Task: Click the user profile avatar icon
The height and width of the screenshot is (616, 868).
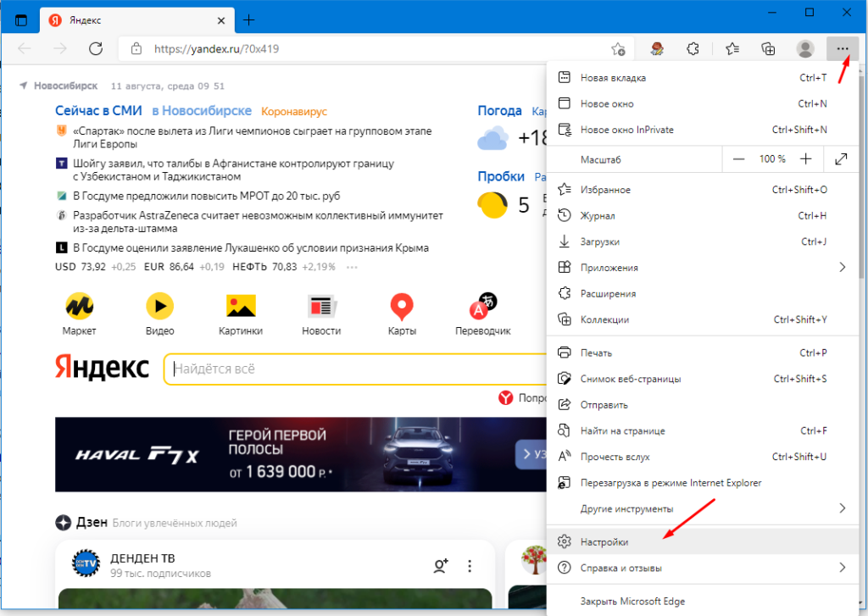Action: click(805, 49)
